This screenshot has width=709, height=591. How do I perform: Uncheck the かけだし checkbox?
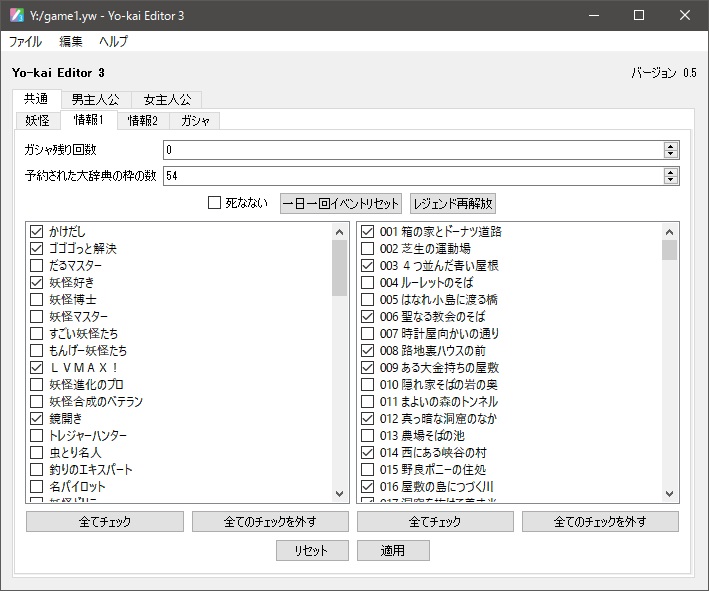[x=37, y=232]
